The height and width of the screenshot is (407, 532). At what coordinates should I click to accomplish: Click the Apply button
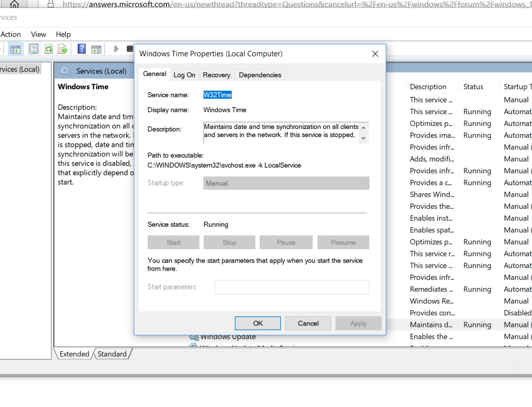point(358,323)
